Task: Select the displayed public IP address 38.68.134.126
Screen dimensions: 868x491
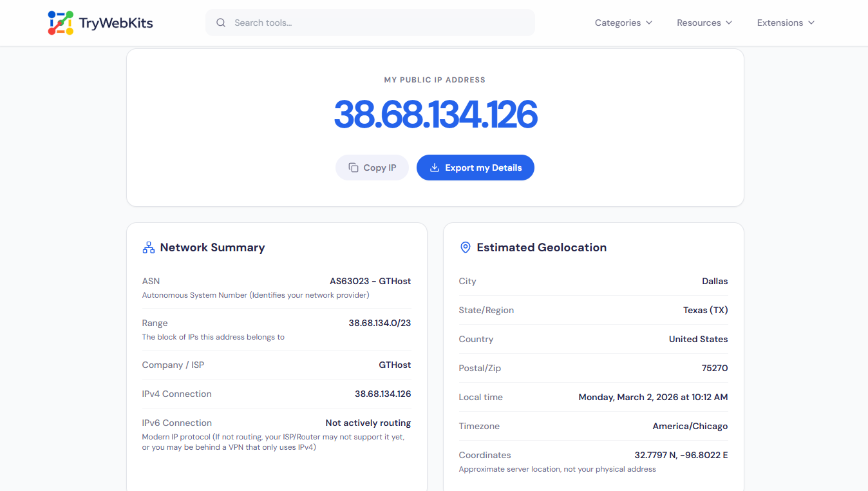Action: coord(435,115)
